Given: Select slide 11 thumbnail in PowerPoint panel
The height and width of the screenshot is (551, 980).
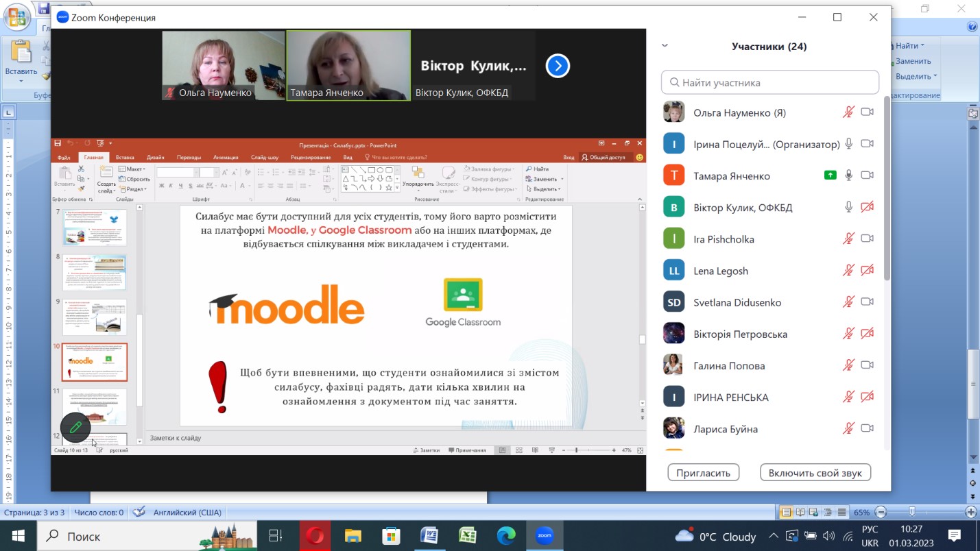Looking at the screenshot, I should (x=95, y=406).
